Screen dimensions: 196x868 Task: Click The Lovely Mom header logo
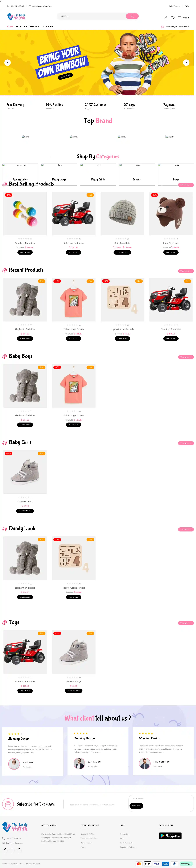(x=16, y=17)
